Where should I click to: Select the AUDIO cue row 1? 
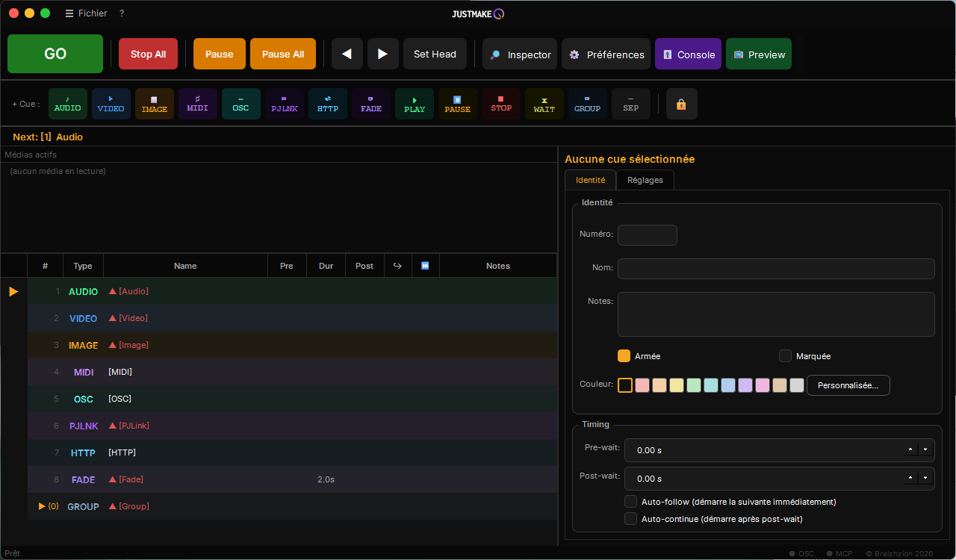[x=292, y=291]
